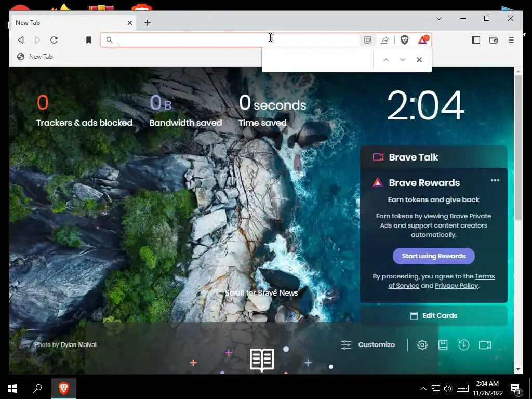Screen dimensions: 532x399
Task: Share this page via the share icon
Action: point(384,40)
